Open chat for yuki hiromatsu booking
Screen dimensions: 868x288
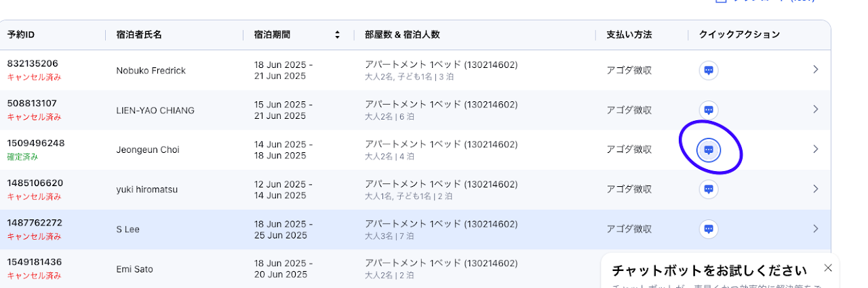pos(709,189)
